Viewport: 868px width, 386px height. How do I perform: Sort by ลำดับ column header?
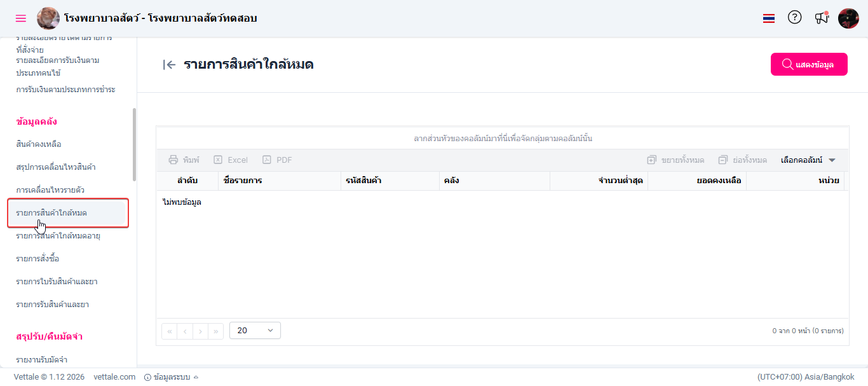tap(187, 181)
